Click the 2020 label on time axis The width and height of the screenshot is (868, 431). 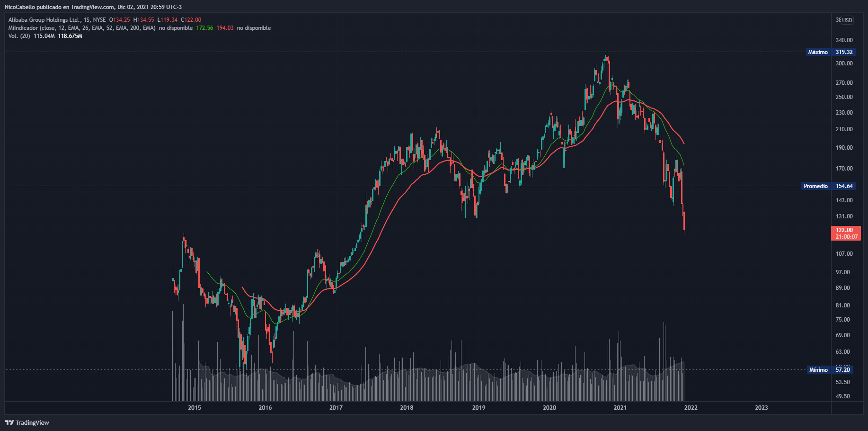pyautogui.click(x=549, y=408)
